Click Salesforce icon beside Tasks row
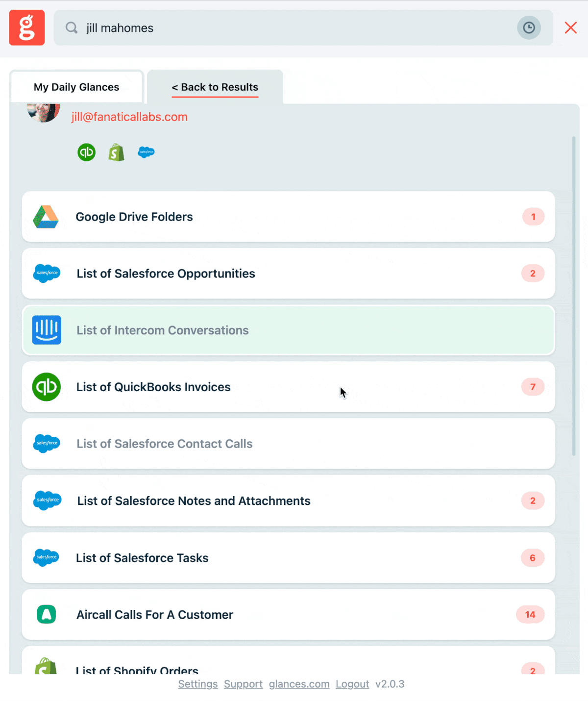 tap(46, 557)
